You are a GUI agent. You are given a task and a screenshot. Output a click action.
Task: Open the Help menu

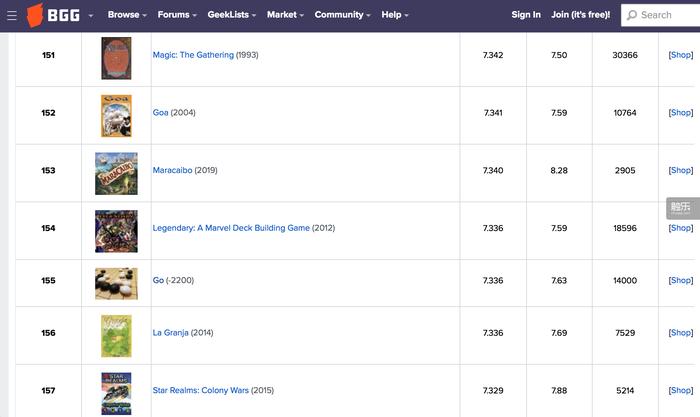394,15
